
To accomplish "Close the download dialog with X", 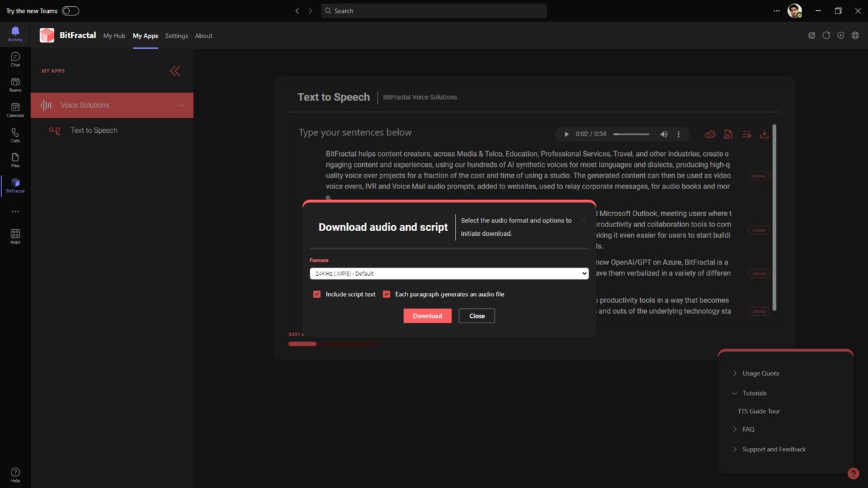I will [583, 220].
